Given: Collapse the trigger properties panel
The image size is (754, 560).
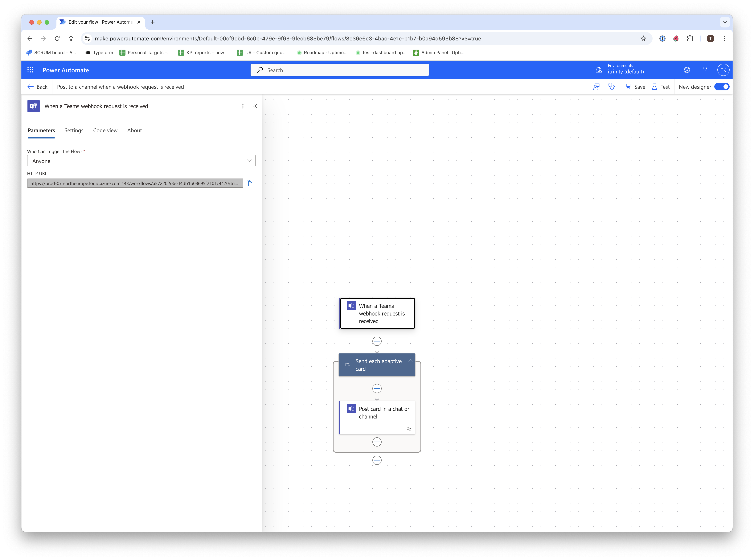Looking at the screenshot, I should pyautogui.click(x=255, y=106).
